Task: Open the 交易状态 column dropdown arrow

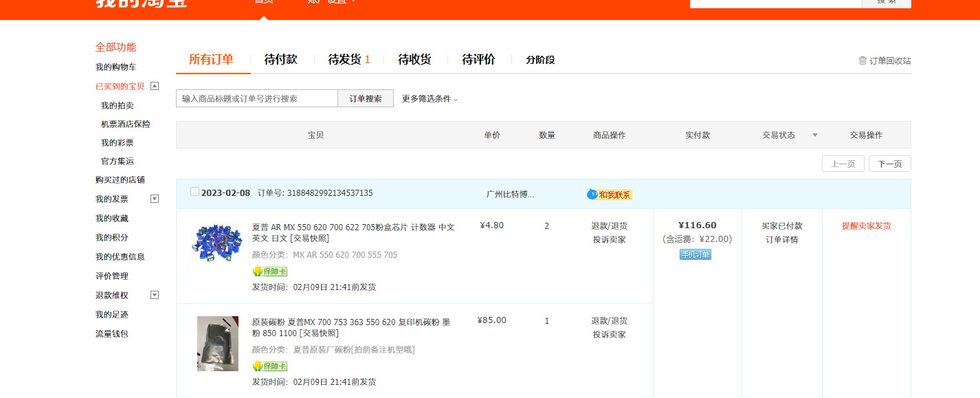Action: [815, 135]
